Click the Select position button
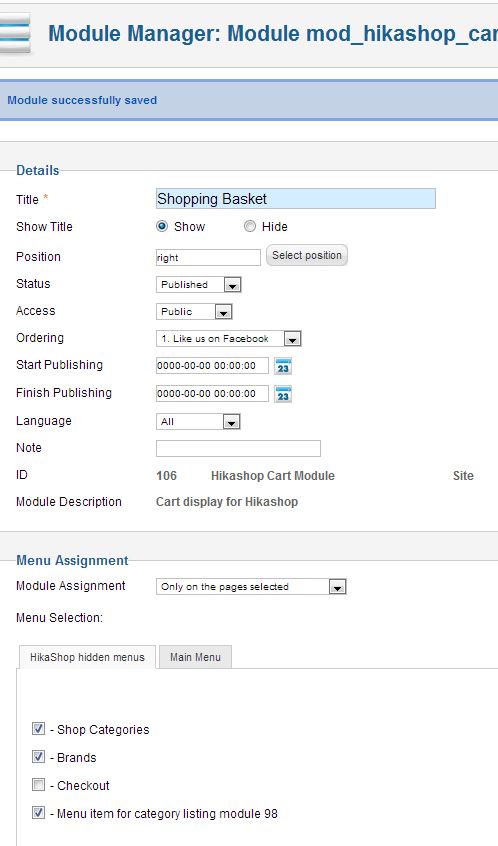Screen dimensions: 498x846 pyautogui.click(x=306, y=256)
